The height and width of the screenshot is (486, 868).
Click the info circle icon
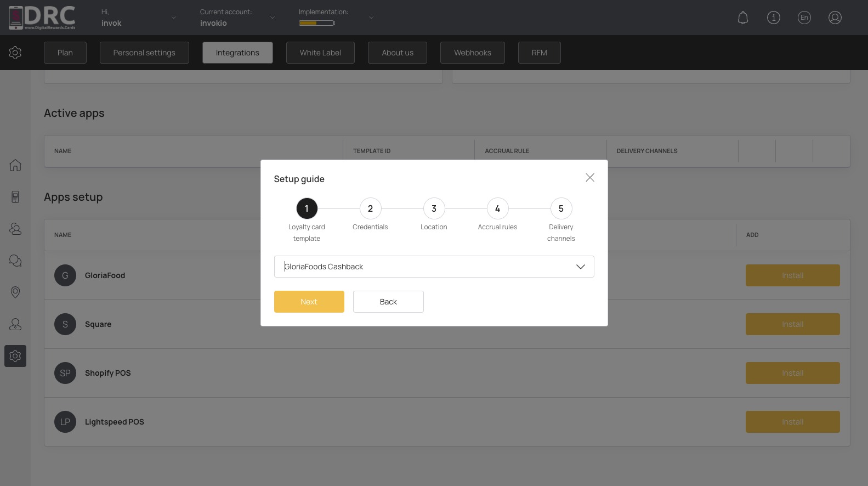tap(774, 18)
